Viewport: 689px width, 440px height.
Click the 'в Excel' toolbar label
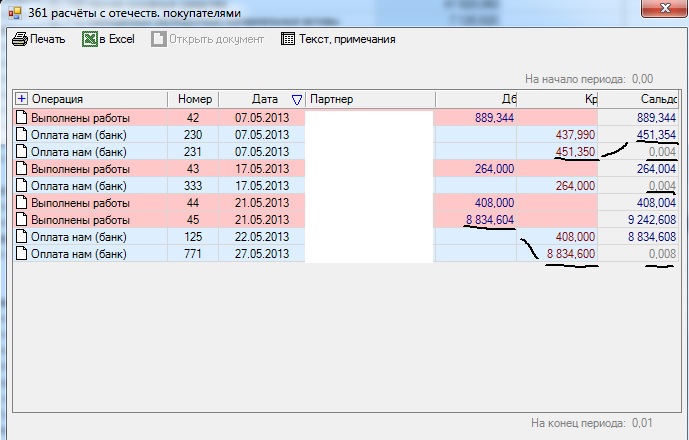117,39
